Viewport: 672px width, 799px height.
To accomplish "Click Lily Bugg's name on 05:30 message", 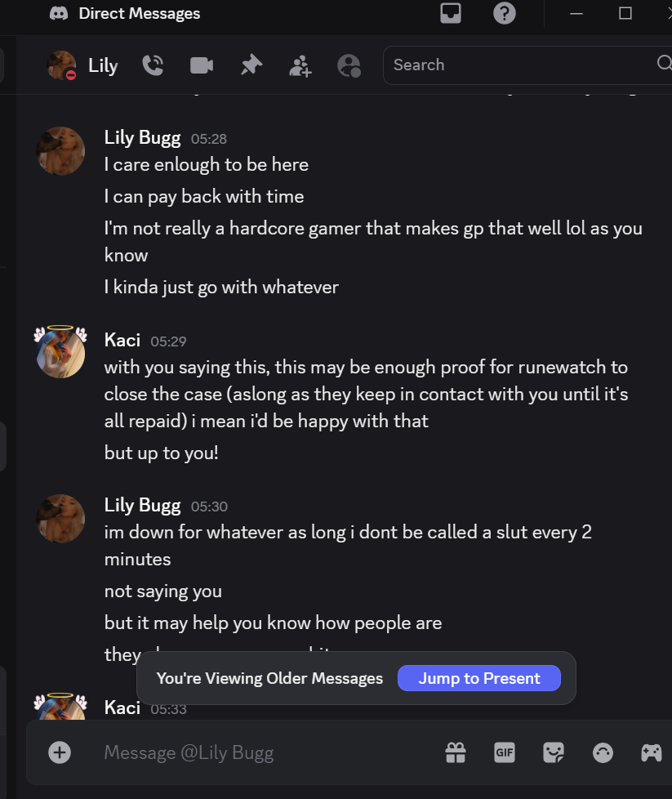I will tap(142, 506).
